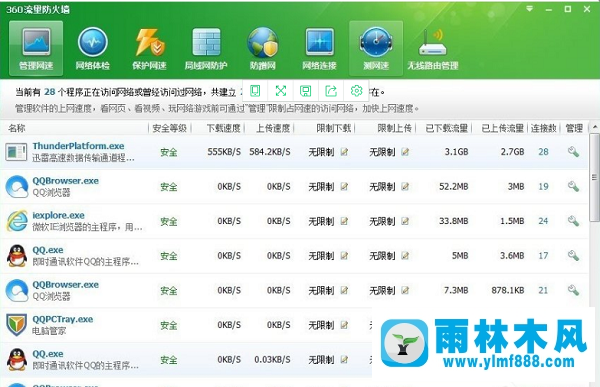This screenshot has height=387, width=600.
Task: Click the phone icon in floating toolbar
Action: tap(255, 91)
